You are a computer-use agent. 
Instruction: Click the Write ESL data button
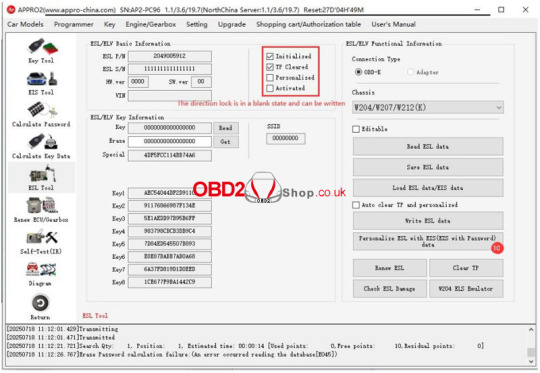428,221
